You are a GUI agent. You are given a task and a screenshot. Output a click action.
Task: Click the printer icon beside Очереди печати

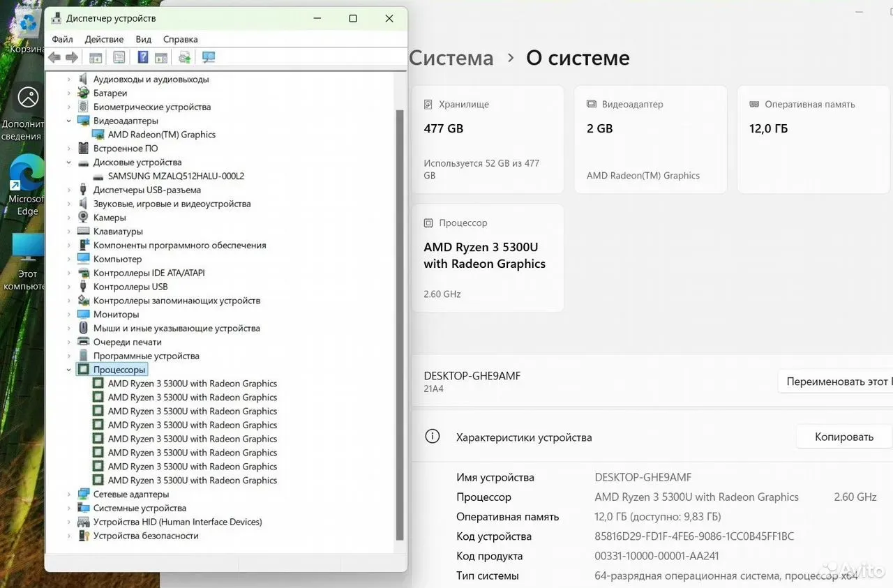tap(84, 342)
